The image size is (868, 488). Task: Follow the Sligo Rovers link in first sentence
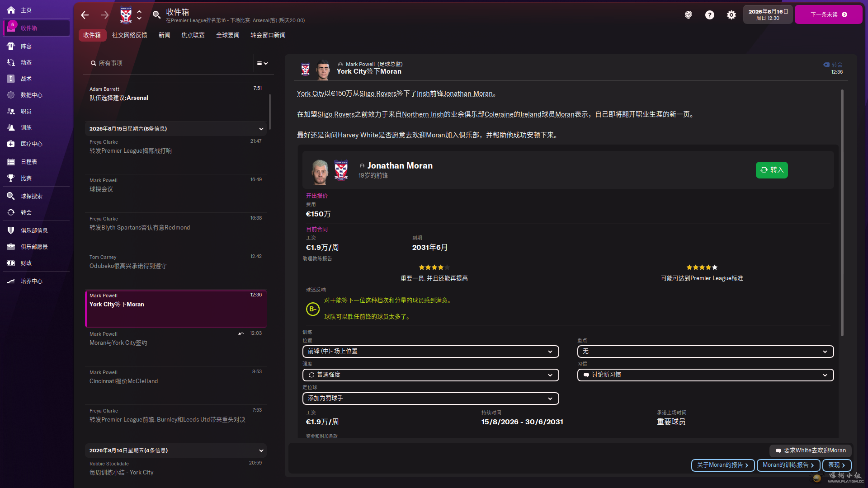coord(378,94)
